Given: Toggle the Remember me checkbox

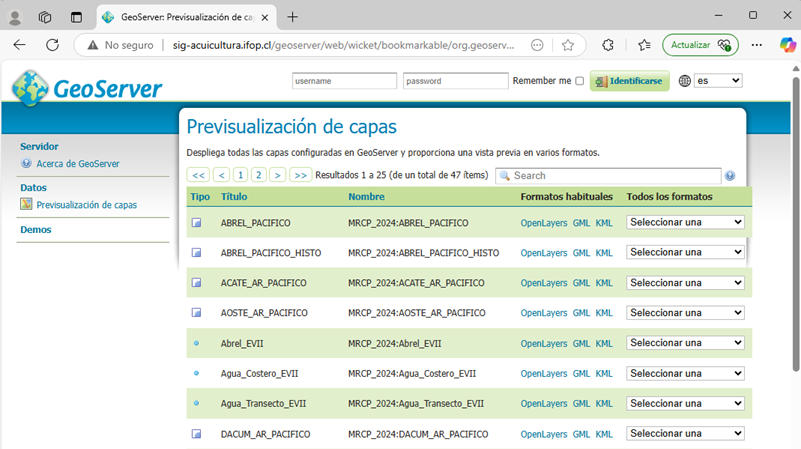Looking at the screenshot, I should point(580,81).
